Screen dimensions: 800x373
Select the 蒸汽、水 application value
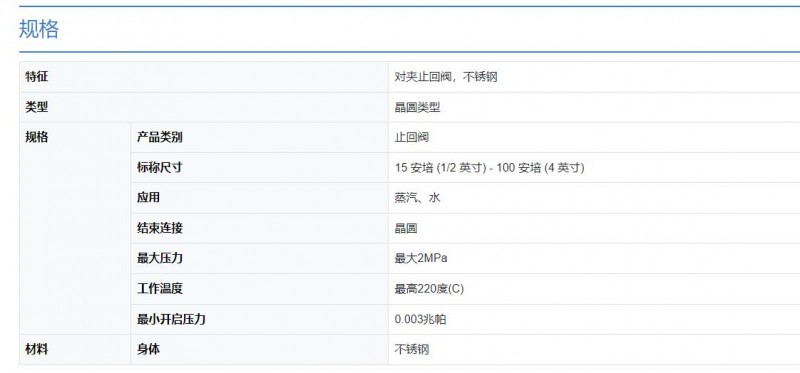[x=417, y=197]
